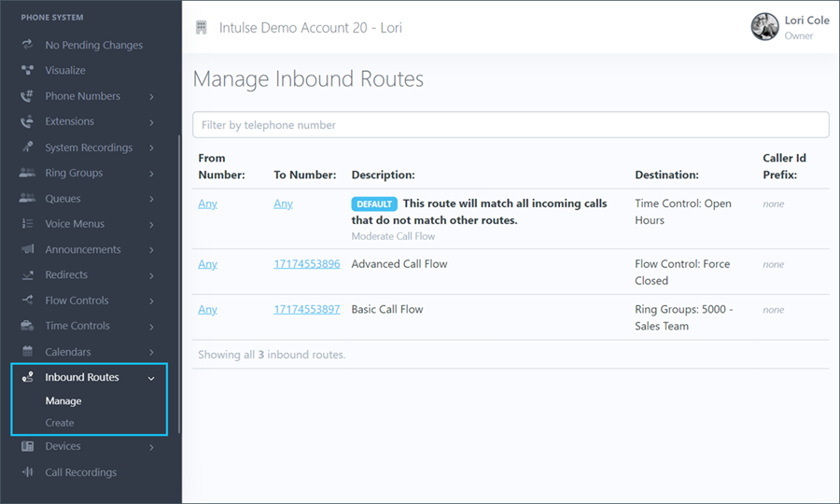Click the 'Moderate Call Flow' subtitle

(x=393, y=236)
